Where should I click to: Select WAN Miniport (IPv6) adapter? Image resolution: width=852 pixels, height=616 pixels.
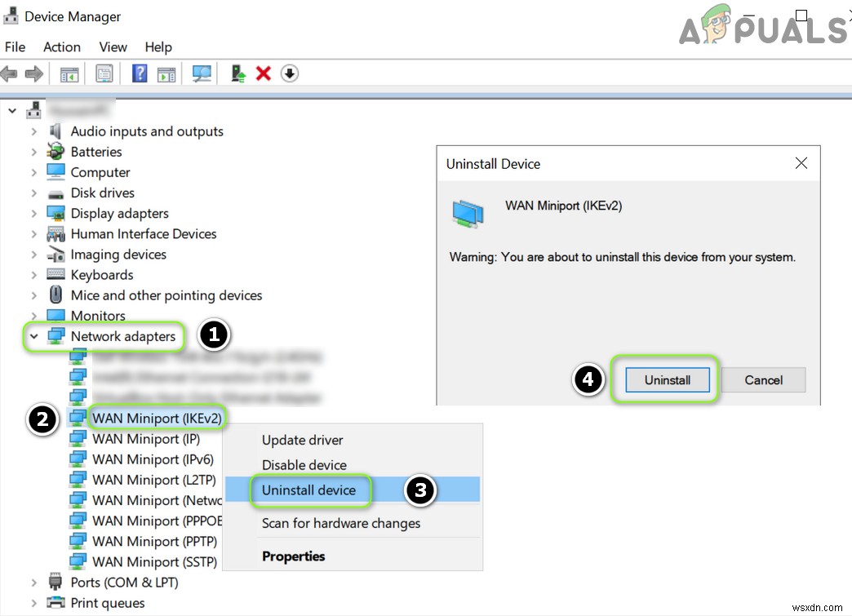[153, 459]
